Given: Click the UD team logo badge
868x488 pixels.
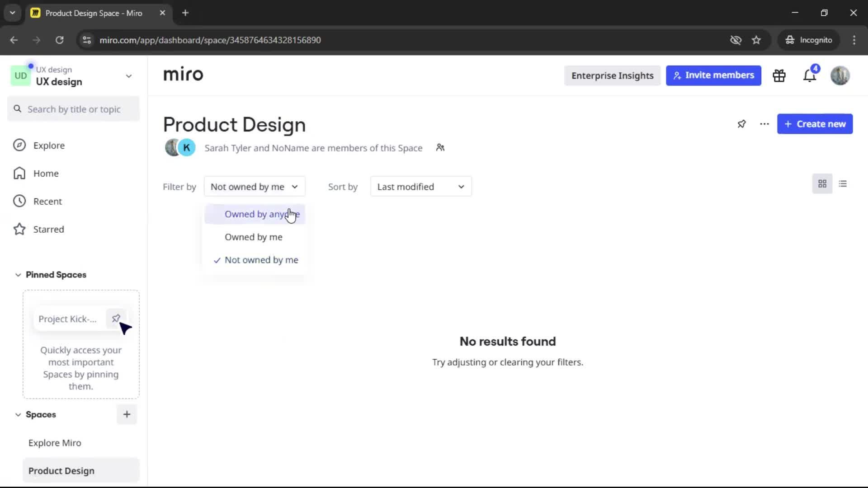Looking at the screenshot, I should click(x=20, y=75).
